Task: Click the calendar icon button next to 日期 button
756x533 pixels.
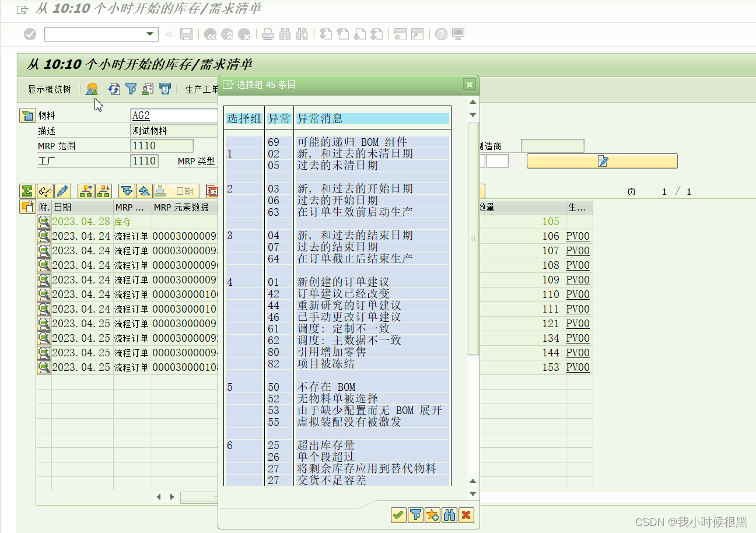Action: point(212,191)
